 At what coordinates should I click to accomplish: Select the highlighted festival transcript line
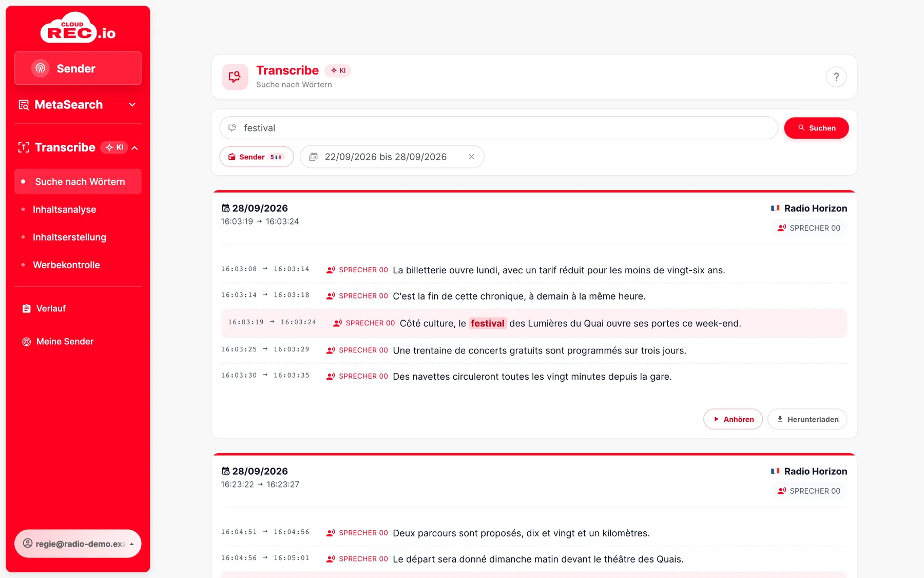point(534,323)
